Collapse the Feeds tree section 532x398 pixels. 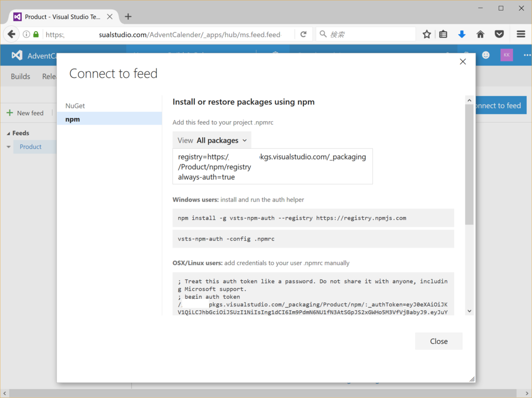8,134
